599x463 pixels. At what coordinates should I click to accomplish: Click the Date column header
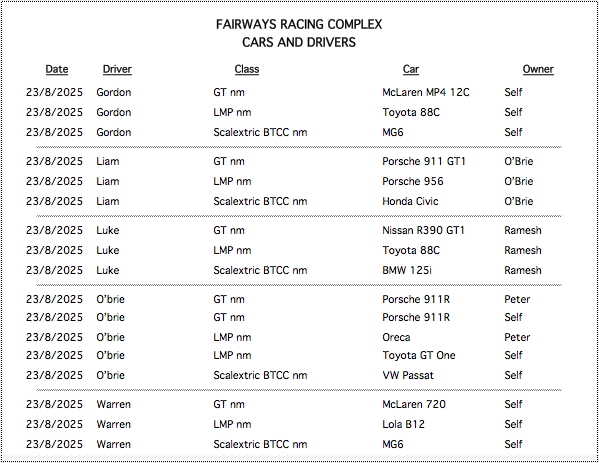pos(57,69)
